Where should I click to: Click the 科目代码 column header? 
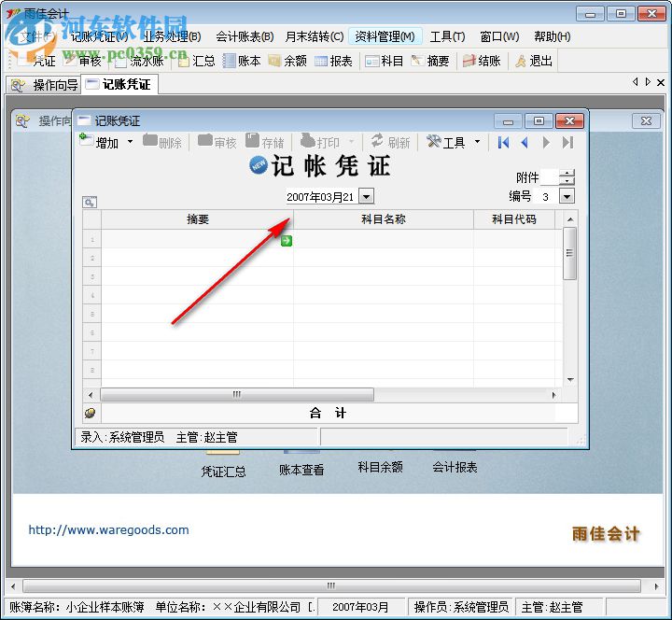[514, 219]
